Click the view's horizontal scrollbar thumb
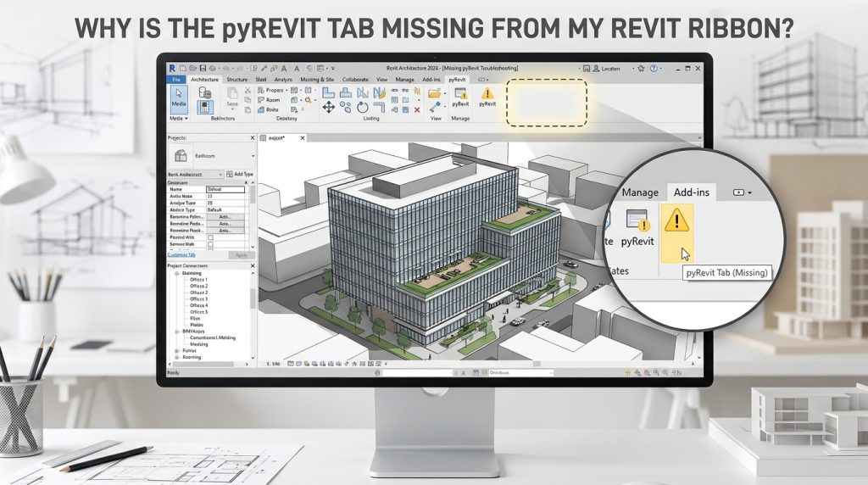 [x=537, y=364]
